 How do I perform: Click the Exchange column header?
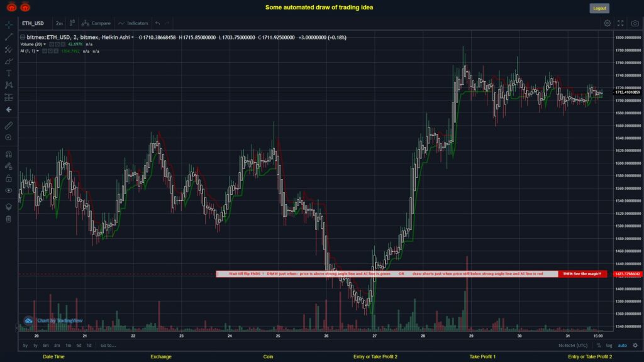point(160,357)
